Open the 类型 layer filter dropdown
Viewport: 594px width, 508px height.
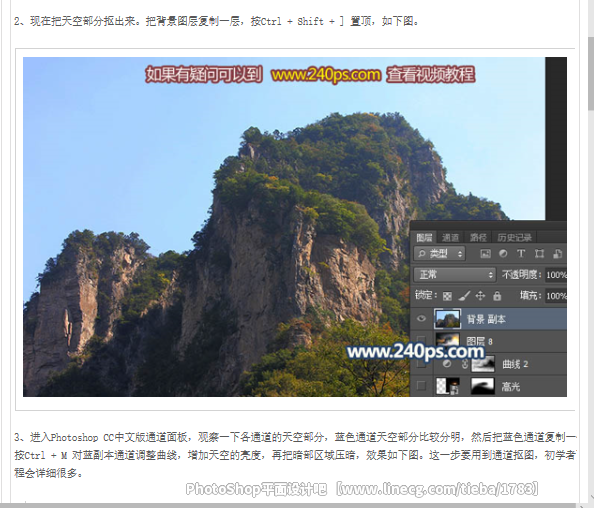(x=439, y=253)
